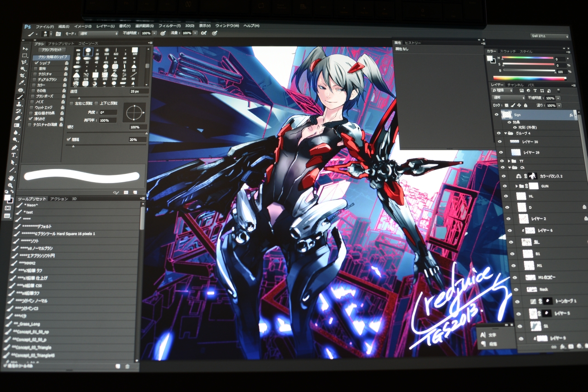Hide the Sign layer
The height and width of the screenshot is (392, 588).
click(497, 115)
